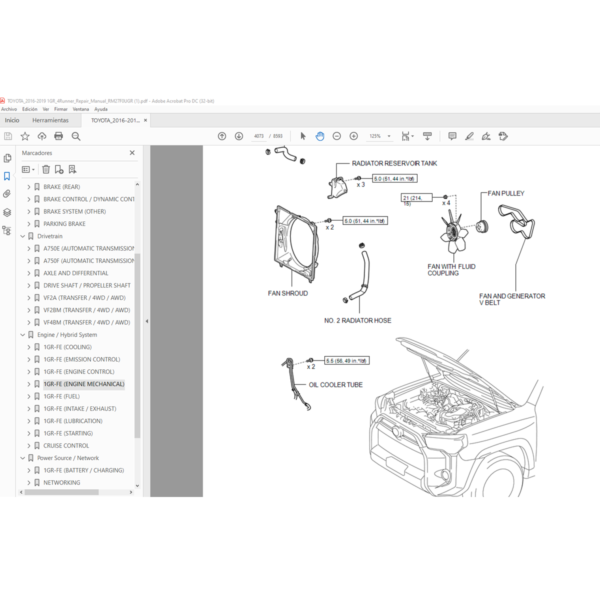
Task: Open 1GR-FE (LUBRICATION) bookmark
Action: click(x=73, y=421)
